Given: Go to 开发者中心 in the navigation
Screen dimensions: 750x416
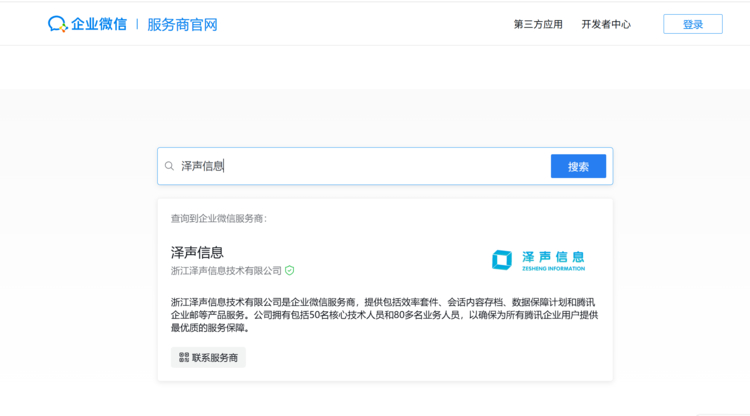Looking at the screenshot, I should coord(606,24).
